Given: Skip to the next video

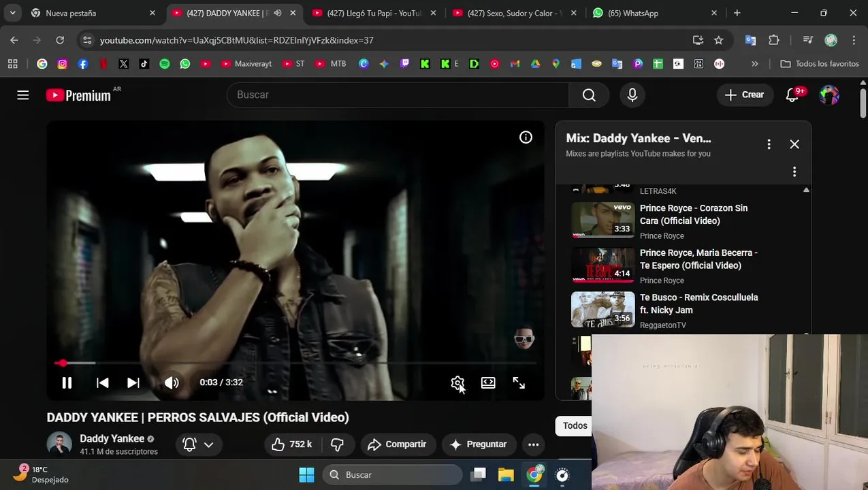Looking at the screenshot, I should point(133,382).
